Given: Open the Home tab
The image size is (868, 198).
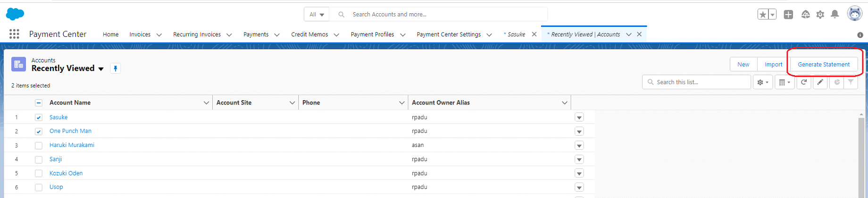Looking at the screenshot, I should (111, 34).
